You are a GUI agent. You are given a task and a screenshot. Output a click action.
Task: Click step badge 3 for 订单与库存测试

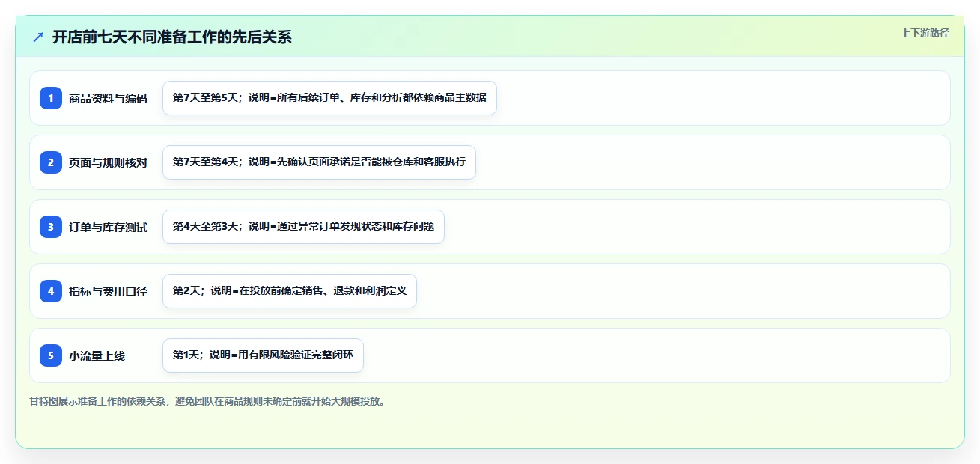click(51, 227)
